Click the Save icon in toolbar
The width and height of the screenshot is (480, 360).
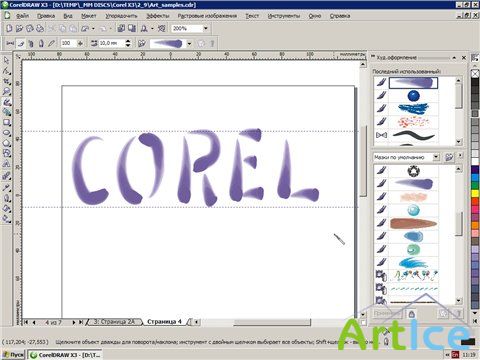tap(30, 29)
